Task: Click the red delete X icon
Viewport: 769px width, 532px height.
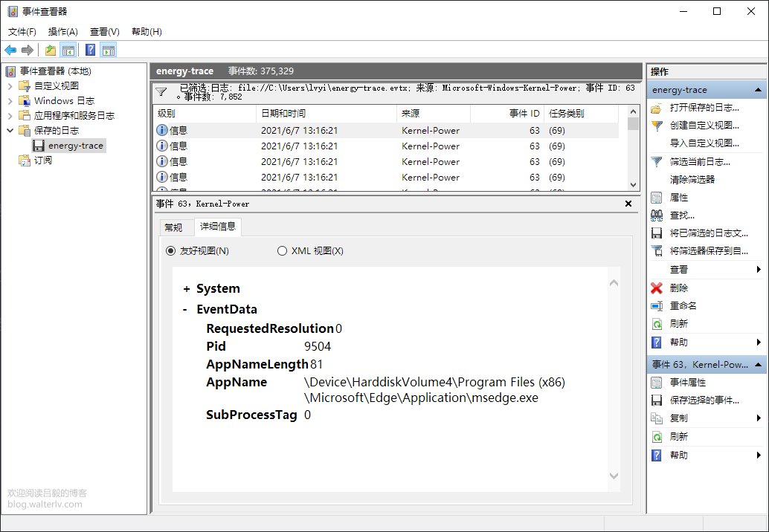Action: pos(657,288)
